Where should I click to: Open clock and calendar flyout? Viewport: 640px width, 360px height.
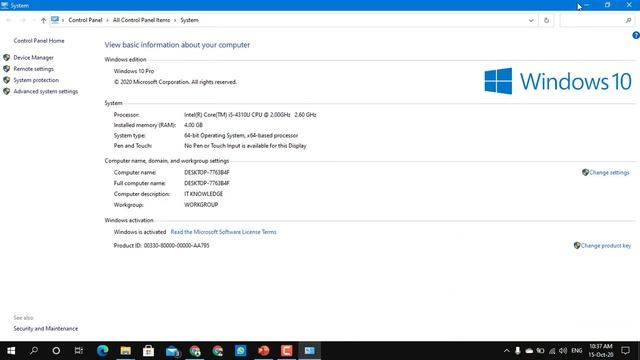(601, 351)
